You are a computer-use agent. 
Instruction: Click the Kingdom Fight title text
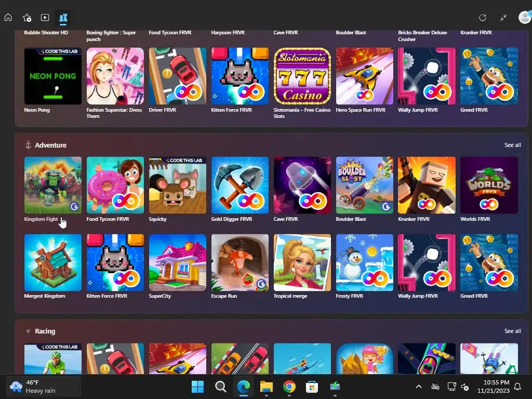point(41,219)
